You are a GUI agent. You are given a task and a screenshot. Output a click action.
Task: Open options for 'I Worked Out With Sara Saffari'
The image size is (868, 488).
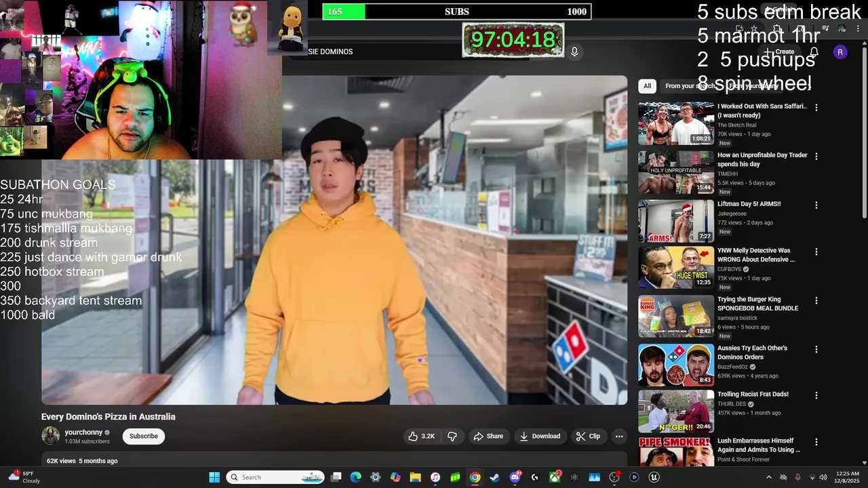(816, 107)
